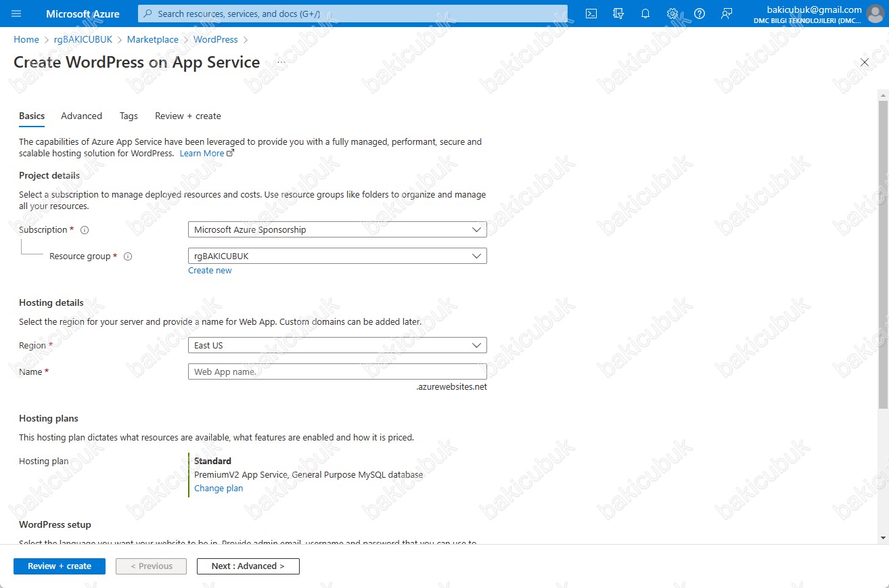The width and height of the screenshot is (889, 588).
Task: Go to Marketplace breadcrumb
Action: click(153, 40)
